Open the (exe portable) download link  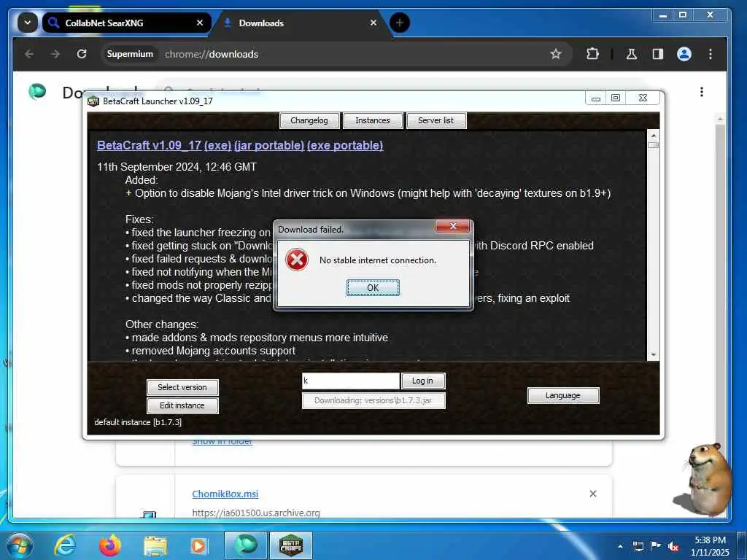[x=345, y=145]
